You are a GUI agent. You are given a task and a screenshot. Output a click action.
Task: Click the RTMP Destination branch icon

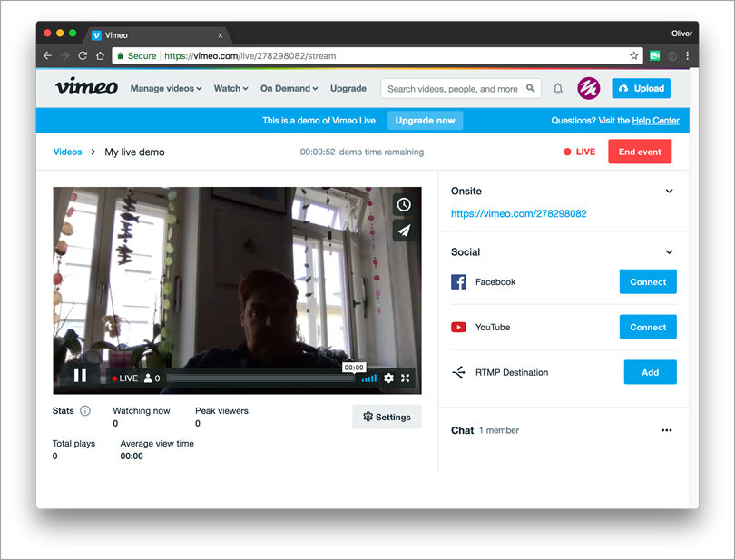(x=458, y=372)
